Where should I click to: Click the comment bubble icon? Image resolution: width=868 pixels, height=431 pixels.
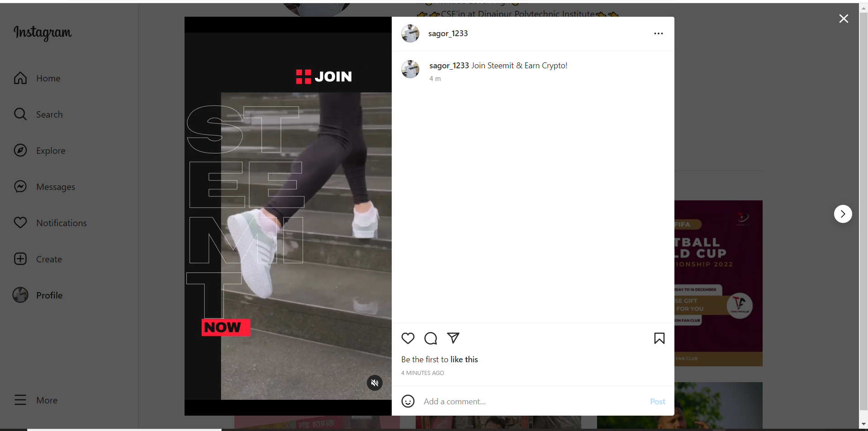coord(431,338)
